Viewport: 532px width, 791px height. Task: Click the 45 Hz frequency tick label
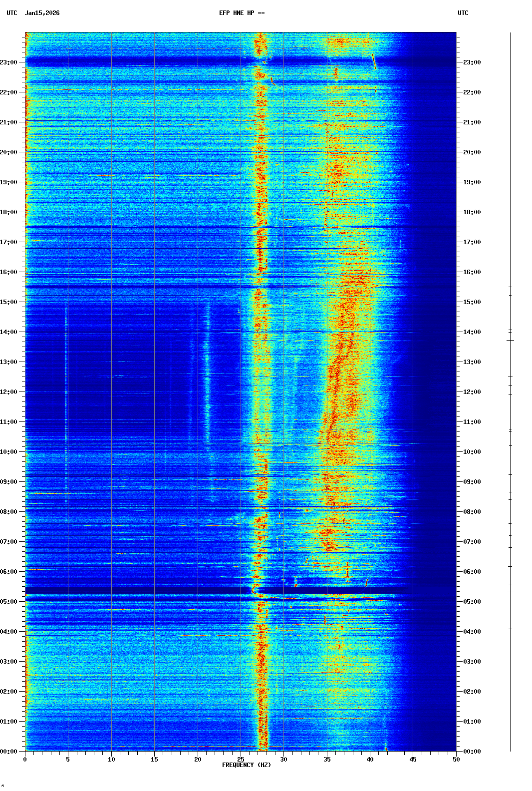(413, 760)
